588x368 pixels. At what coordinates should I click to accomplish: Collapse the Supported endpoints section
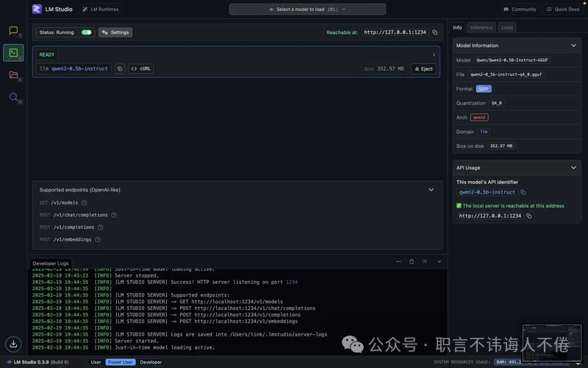pos(431,190)
